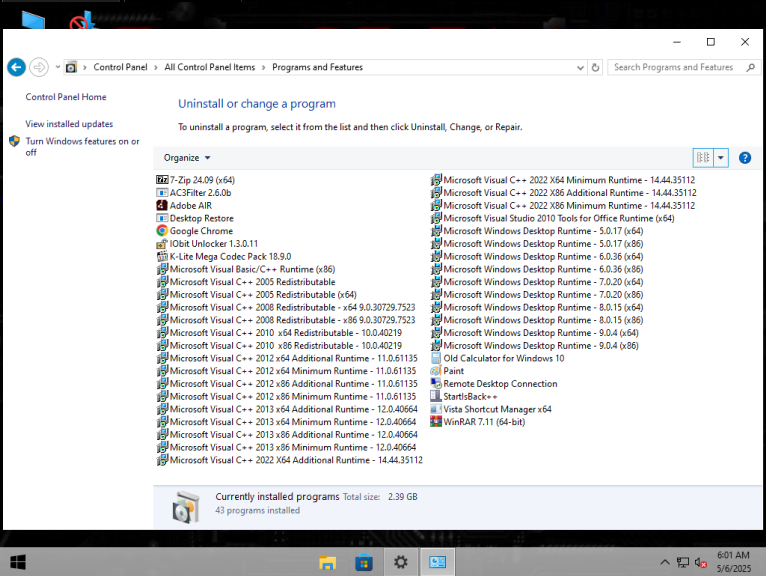Open Microsoft Store from the taskbar

[364, 562]
